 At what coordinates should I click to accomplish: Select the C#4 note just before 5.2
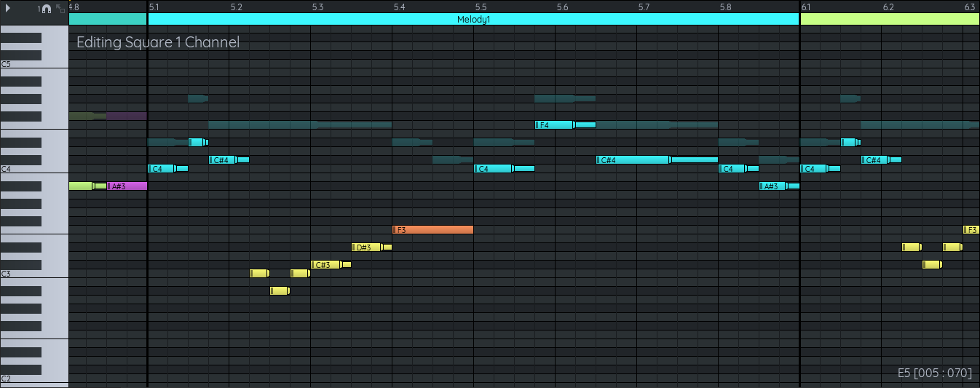click(229, 160)
